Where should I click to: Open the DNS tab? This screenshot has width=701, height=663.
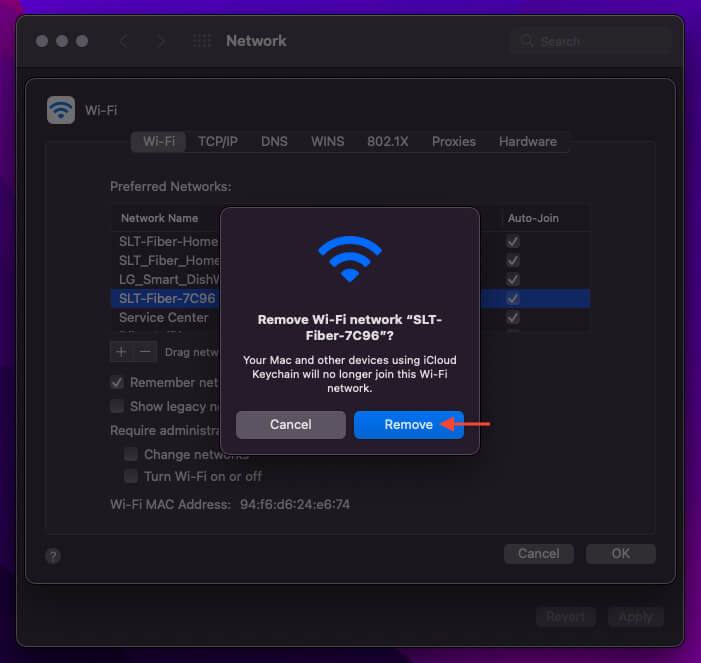click(274, 142)
